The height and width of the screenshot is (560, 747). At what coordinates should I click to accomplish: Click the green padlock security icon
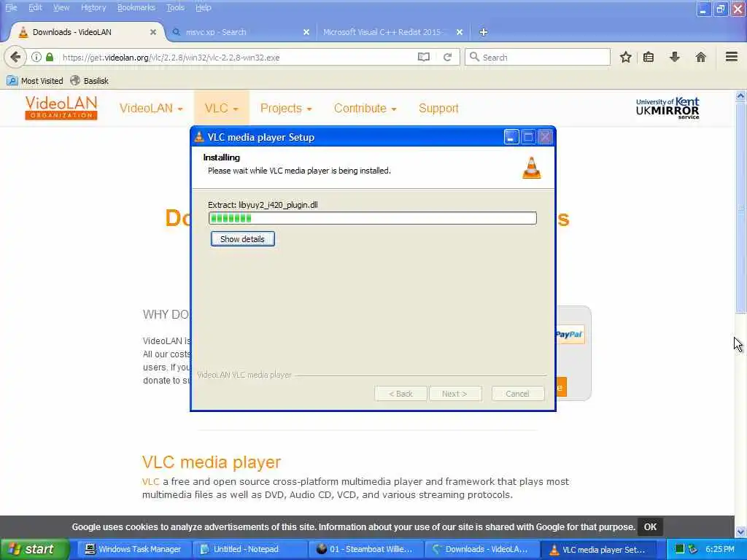tap(50, 57)
